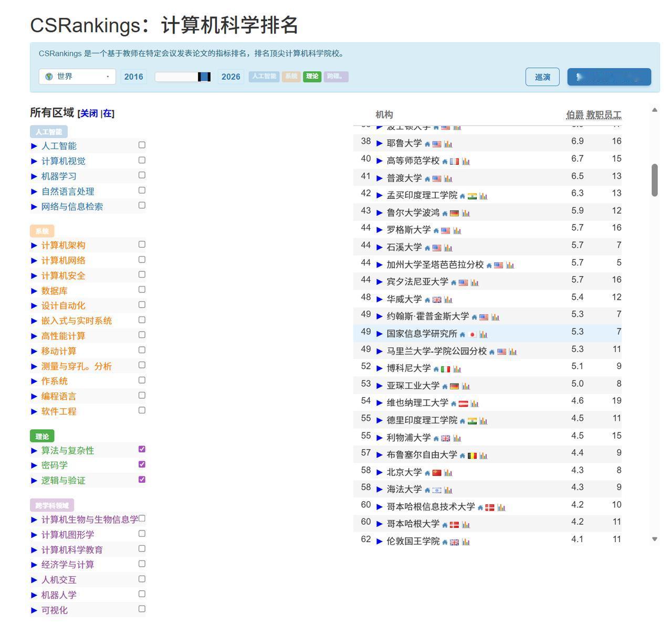Click the scrollbar up arrow

point(655,110)
